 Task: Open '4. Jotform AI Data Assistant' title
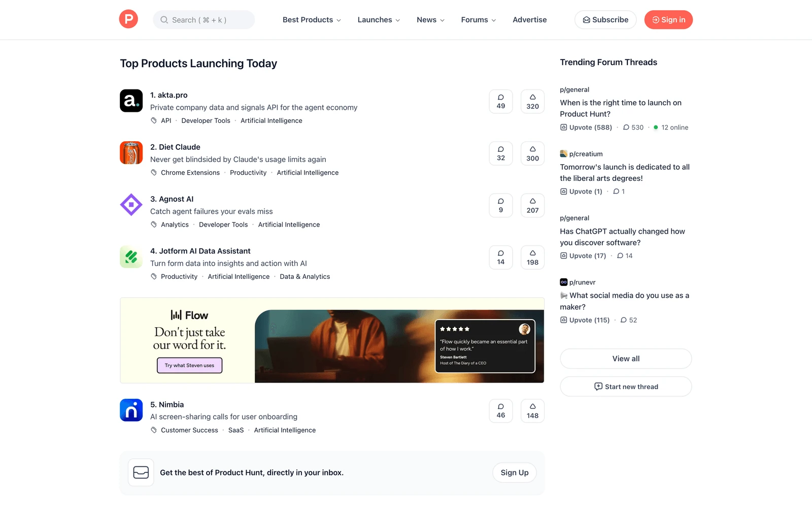tap(200, 251)
